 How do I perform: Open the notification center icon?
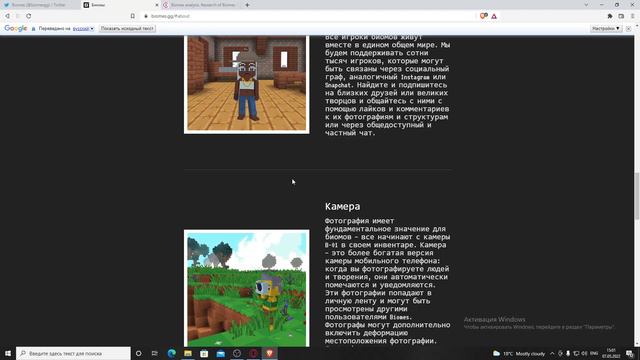630,353
